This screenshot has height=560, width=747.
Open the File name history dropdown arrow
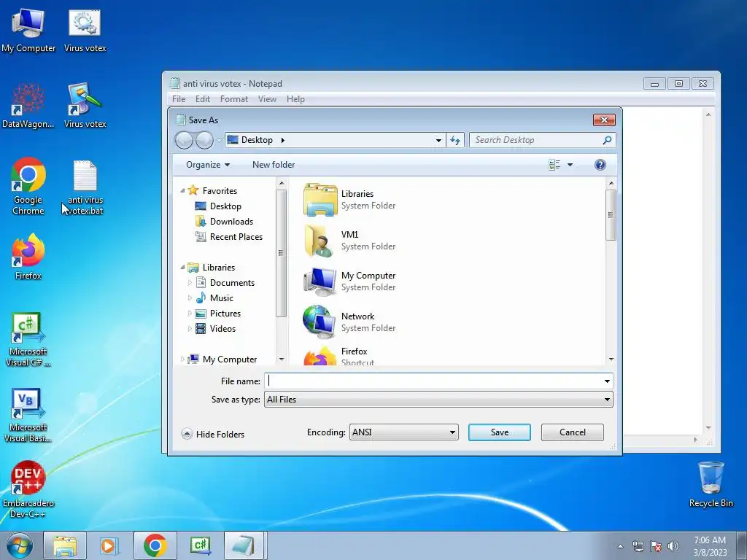(607, 381)
